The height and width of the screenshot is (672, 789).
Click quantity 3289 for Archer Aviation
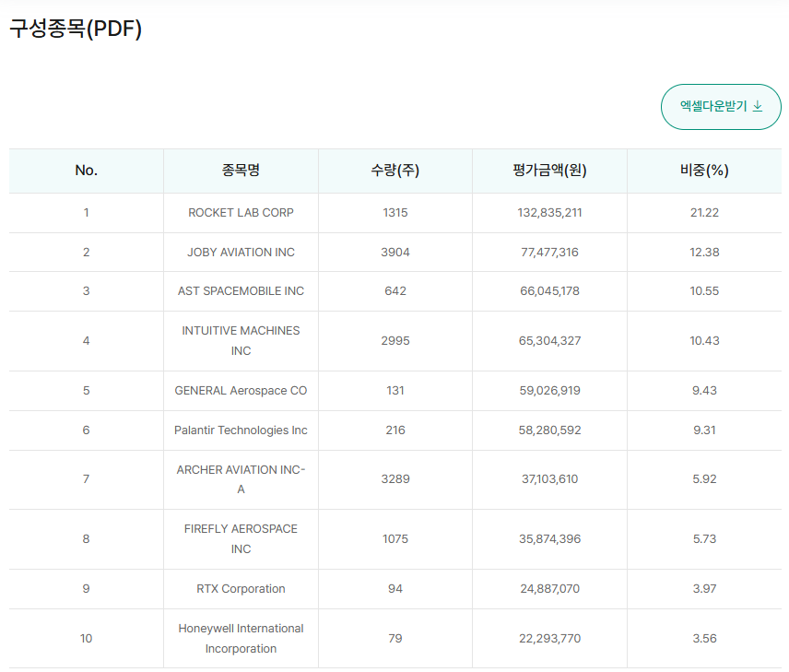(395, 479)
